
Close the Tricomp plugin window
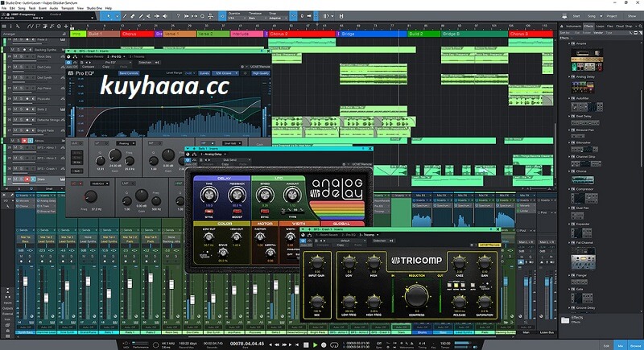coord(497,229)
